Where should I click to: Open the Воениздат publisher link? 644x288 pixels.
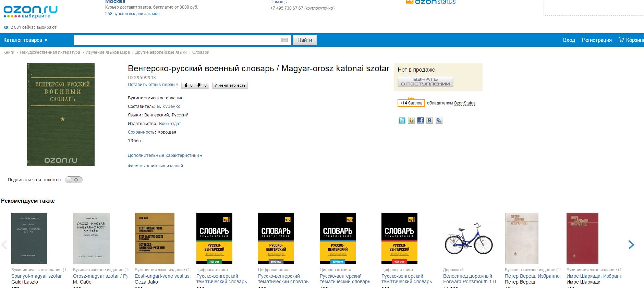[x=170, y=124]
